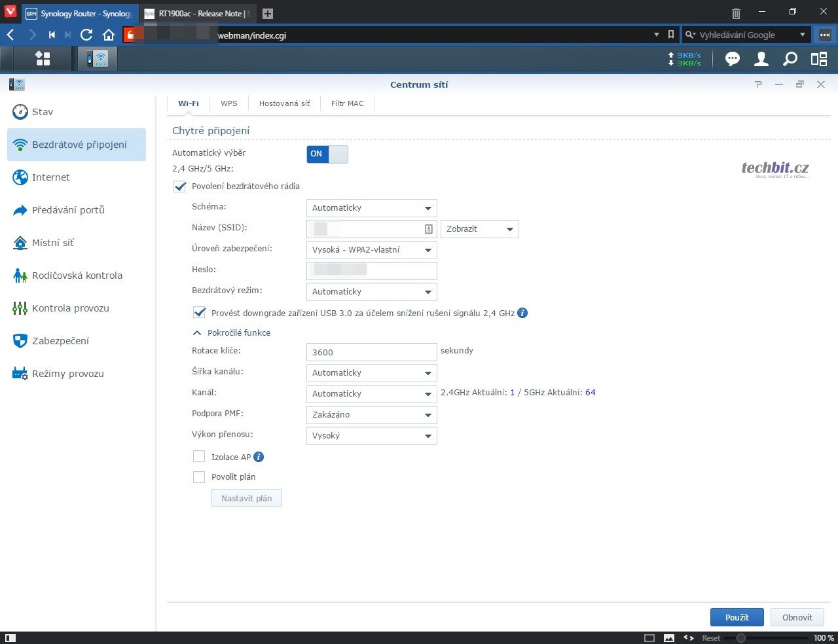Select Internet in the left sidebar
This screenshot has height=644, width=838.
tap(50, 177)
